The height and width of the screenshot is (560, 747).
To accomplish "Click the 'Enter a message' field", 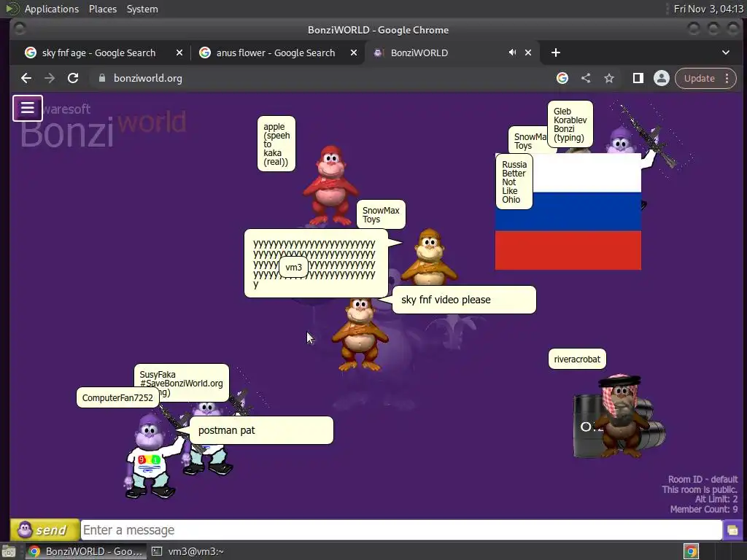I will (401, 530).
